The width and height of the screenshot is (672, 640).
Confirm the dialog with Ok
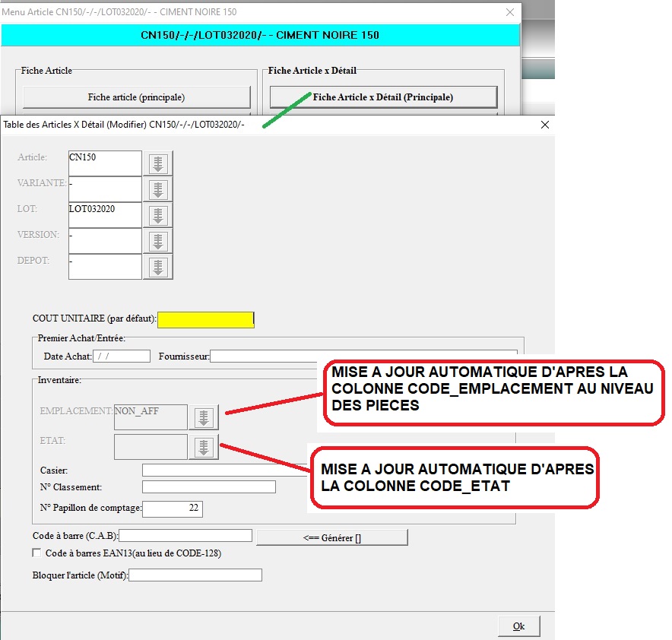tap(518, 626)
